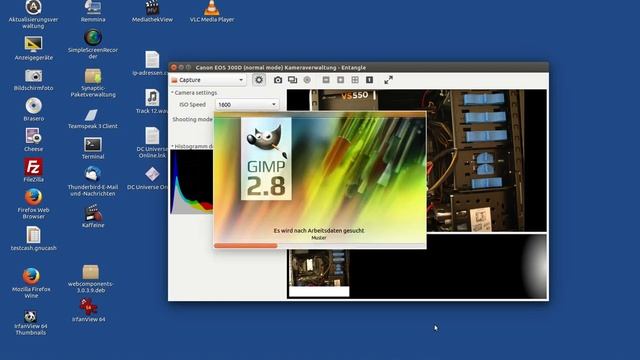Click the greyed-out cancel circle icon
The width and height of the screenshot is (640, 360).
[307, 80]
